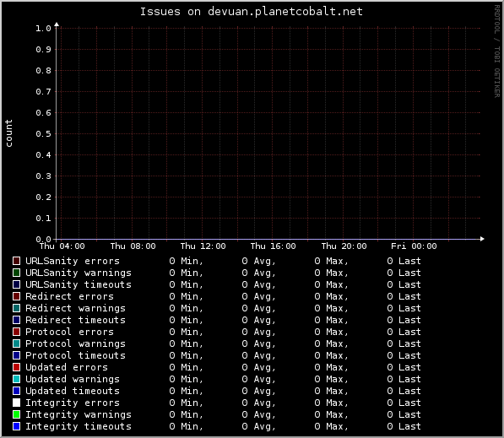Click the Integrity errors white swatch
504x438 pixels.
[16, 403]
